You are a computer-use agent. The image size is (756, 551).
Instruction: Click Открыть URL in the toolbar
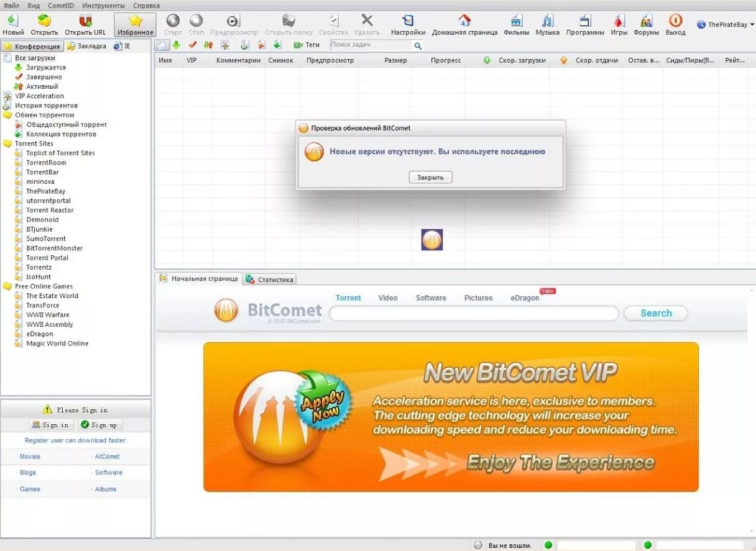pyautogui.click(x=85, y=24)
